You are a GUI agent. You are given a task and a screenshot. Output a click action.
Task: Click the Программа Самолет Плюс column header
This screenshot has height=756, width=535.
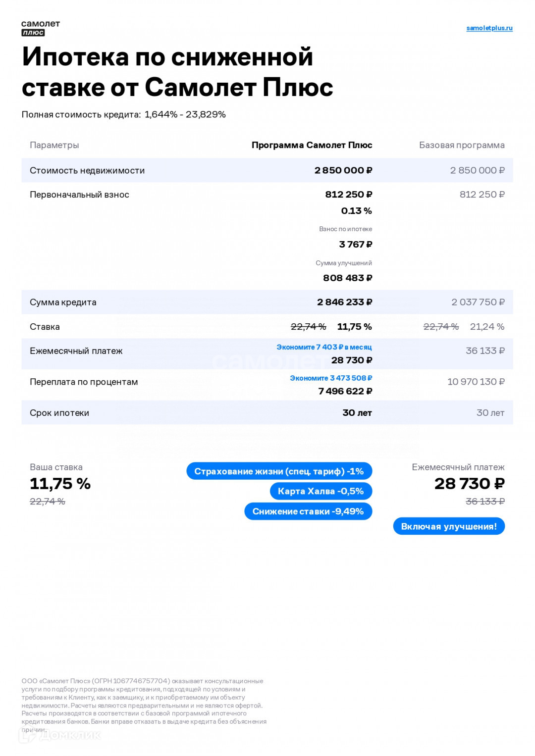(x=312, y=145)
